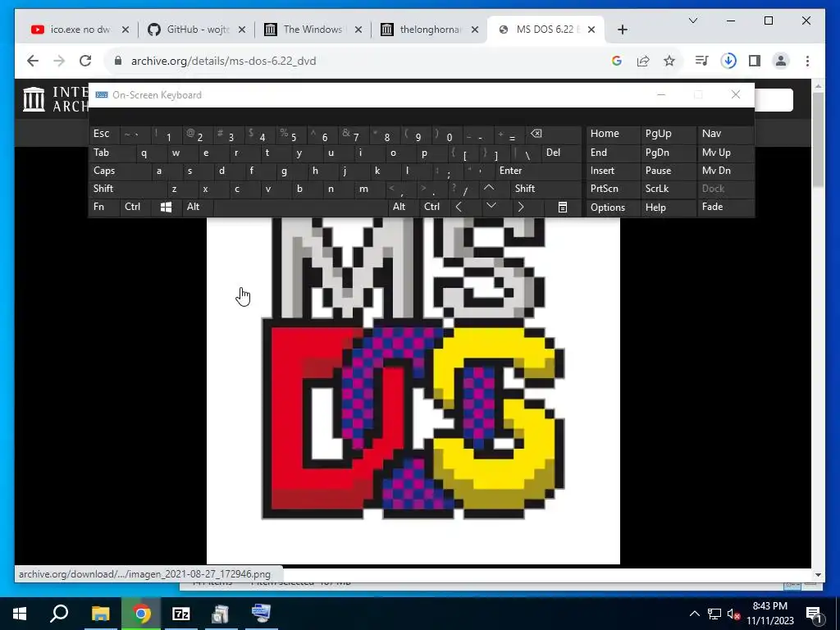Toggle Chrome side panel icon
840x630 pixels.
755,61
